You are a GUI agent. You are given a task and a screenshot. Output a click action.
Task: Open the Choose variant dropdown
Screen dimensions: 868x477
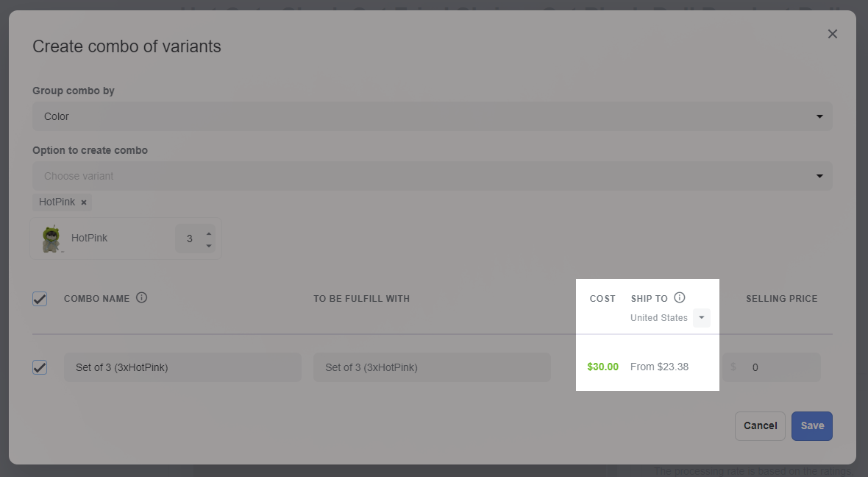(x=432, y=176)
